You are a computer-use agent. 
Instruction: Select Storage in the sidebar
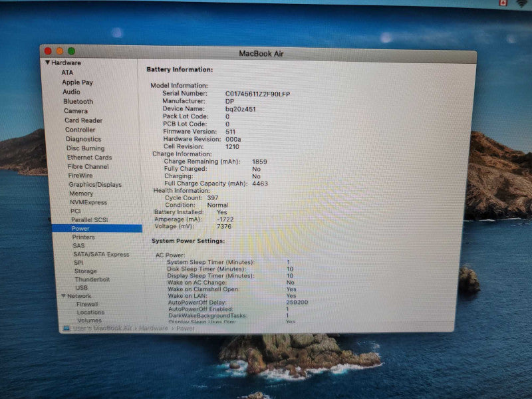[x=86, y=271]
